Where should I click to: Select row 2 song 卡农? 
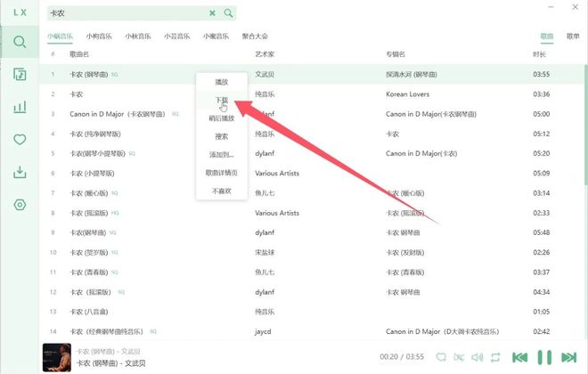point(312,94)
